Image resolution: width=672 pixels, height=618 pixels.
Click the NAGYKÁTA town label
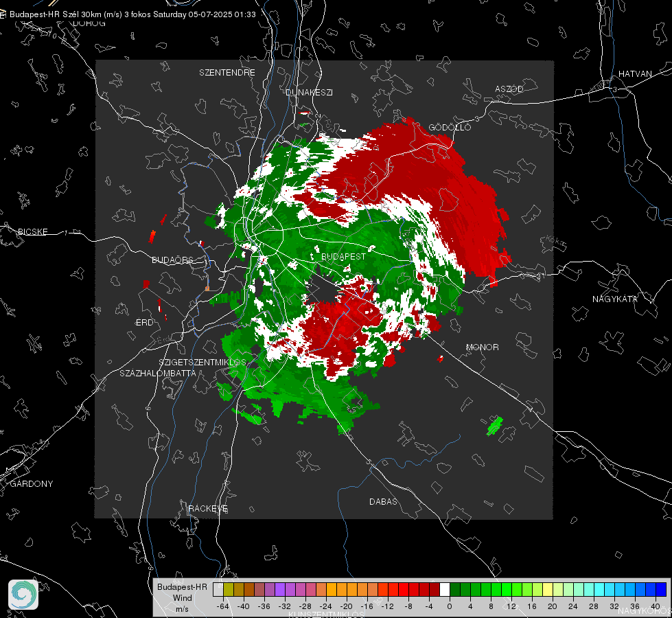click(615, 299)
